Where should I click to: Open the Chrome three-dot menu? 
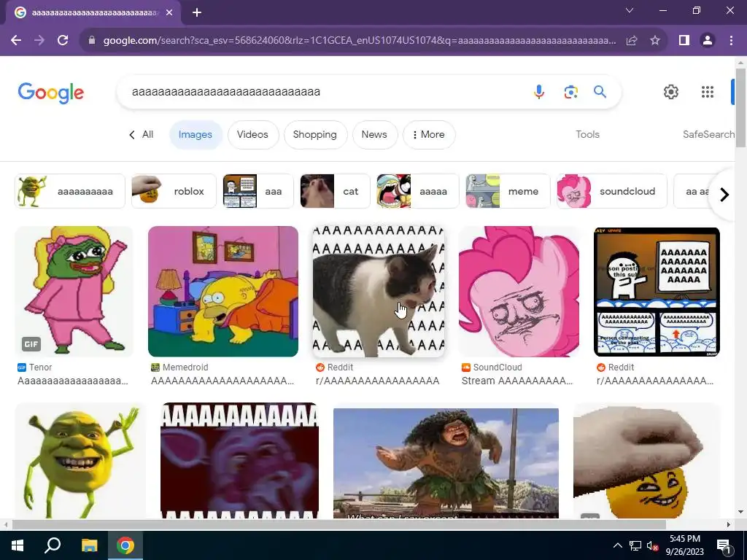coord(731,41)
